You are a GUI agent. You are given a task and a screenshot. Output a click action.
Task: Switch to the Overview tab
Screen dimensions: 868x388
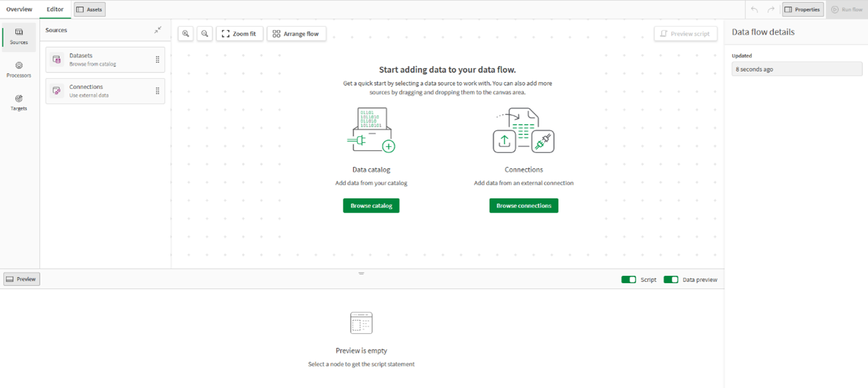click(x=19, y=9)
